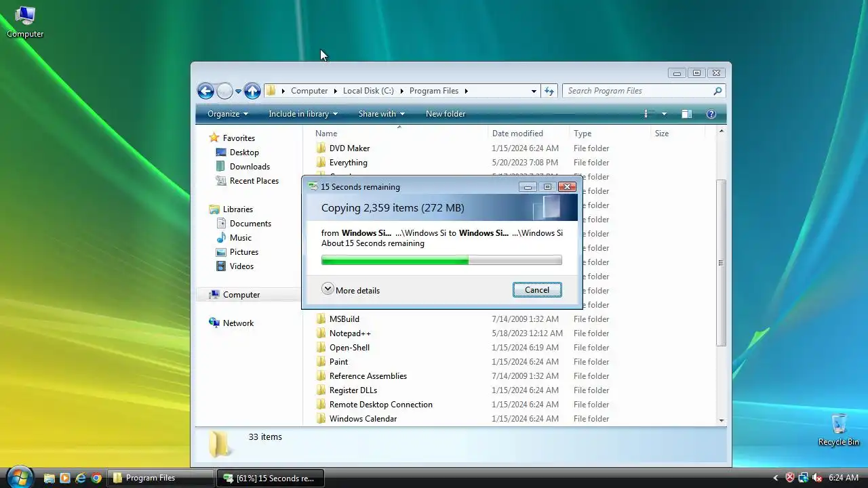Image resolution: width=868 pixels, height=488 pixels.
Task: Select Computer in the navigation pane
Action: (x=241, y=295)
